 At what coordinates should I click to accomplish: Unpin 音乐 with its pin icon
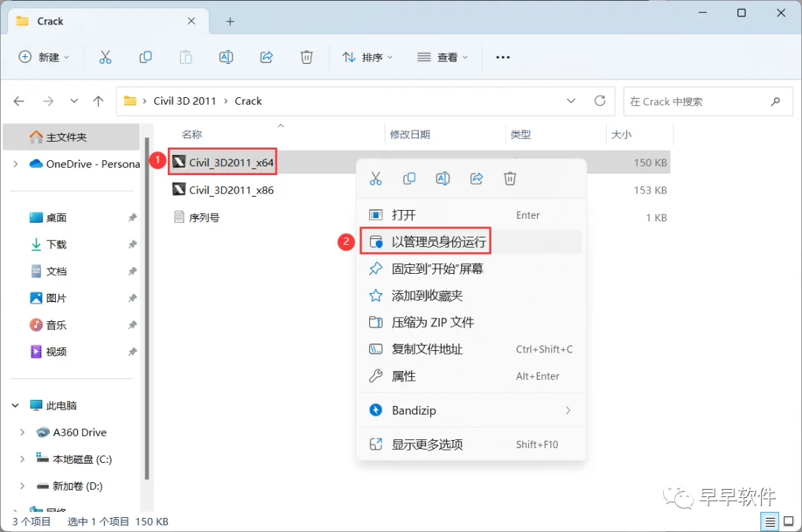132,325
